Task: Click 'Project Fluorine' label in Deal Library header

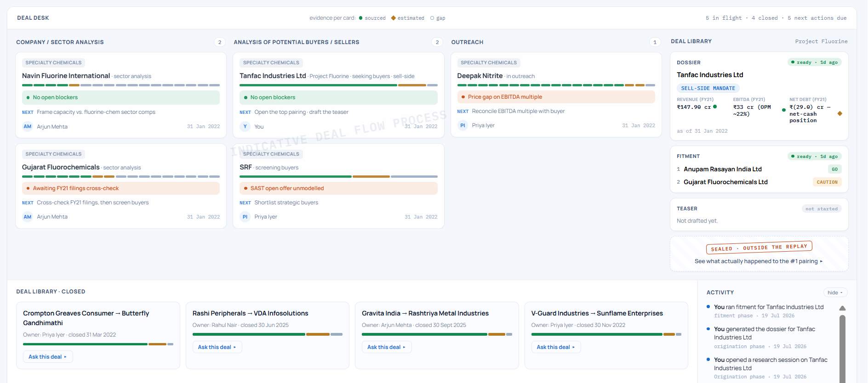Action: pos(821,41)
